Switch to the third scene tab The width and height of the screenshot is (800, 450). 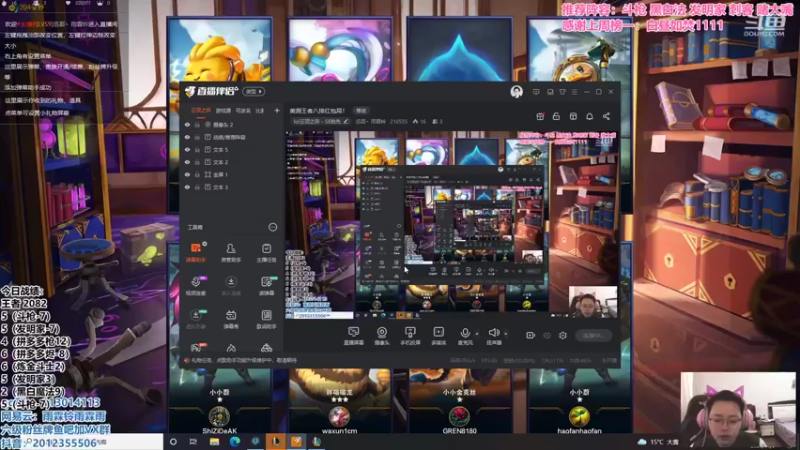click(x=243, y=111)
